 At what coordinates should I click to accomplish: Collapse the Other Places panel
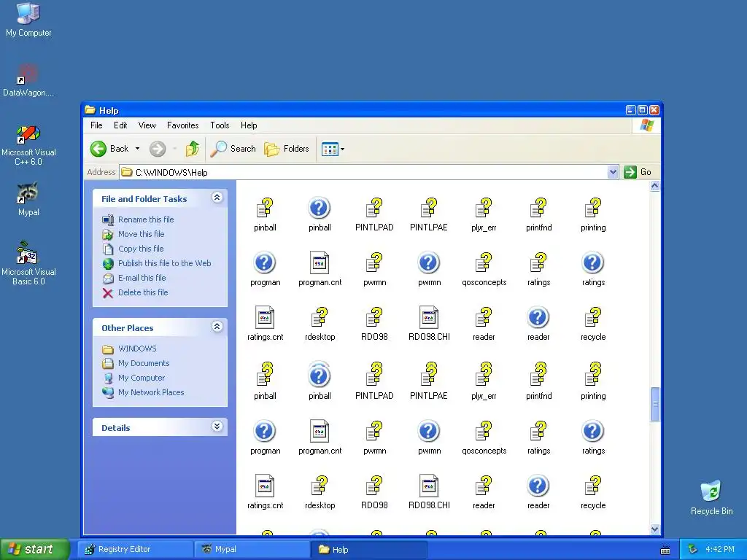pyautogui.click(x=217, y=327)
